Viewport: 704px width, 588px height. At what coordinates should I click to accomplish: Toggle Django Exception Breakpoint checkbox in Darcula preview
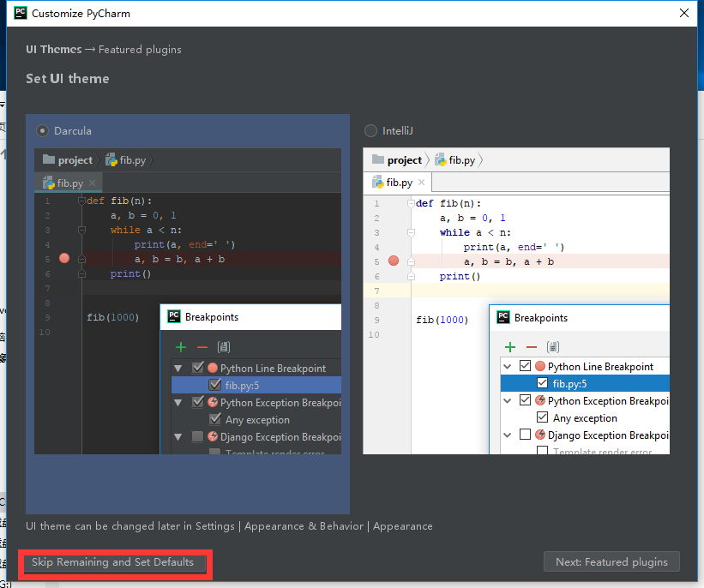(x=197, y=436)
